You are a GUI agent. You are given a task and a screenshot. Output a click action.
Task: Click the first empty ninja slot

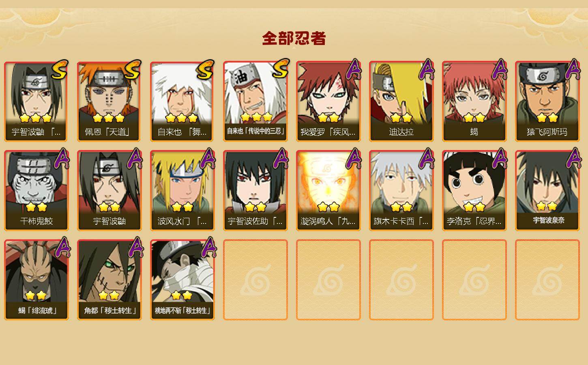(255, 280)
